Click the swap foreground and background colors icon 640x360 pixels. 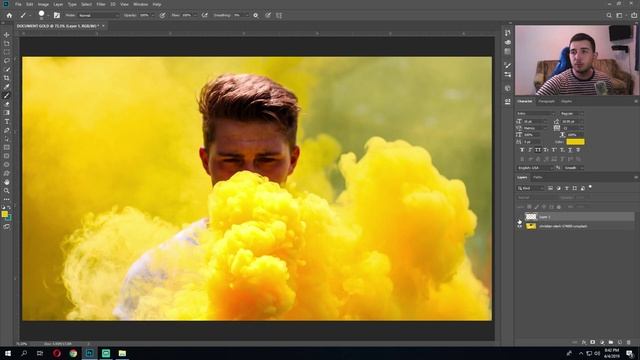[x=9, y=207]
